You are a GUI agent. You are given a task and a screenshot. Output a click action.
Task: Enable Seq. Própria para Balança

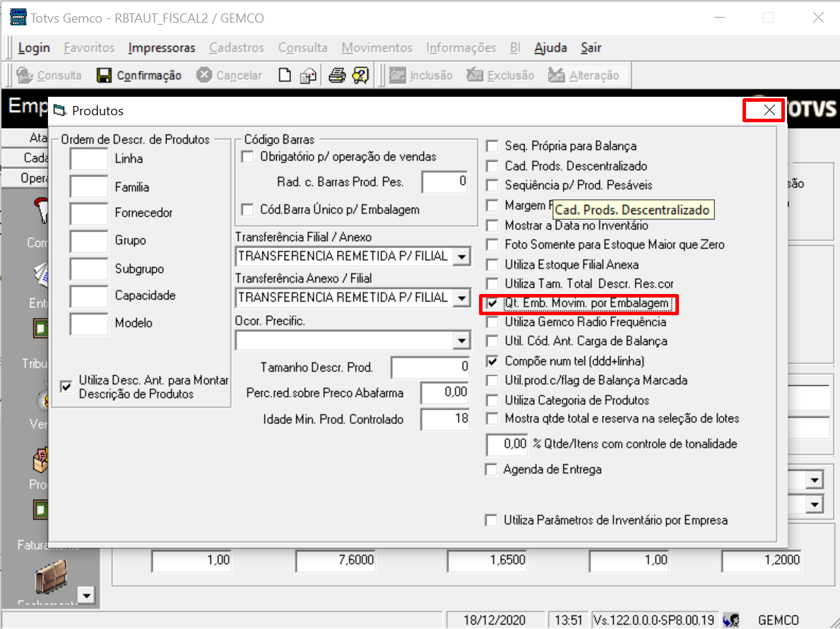pos(492,146)
